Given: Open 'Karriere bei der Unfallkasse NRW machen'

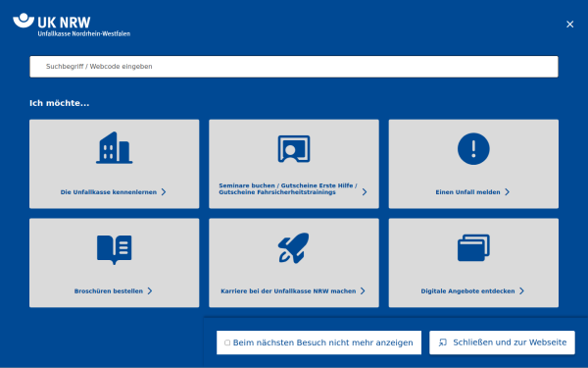Looking at the screenshot, I should click(x=288, y=291).
